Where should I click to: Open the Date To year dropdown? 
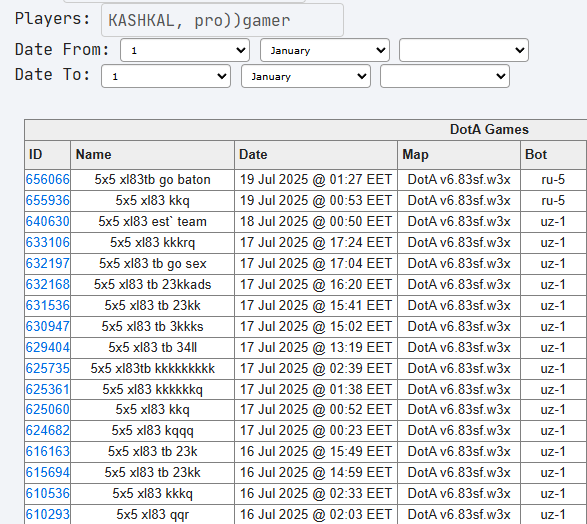445,76
